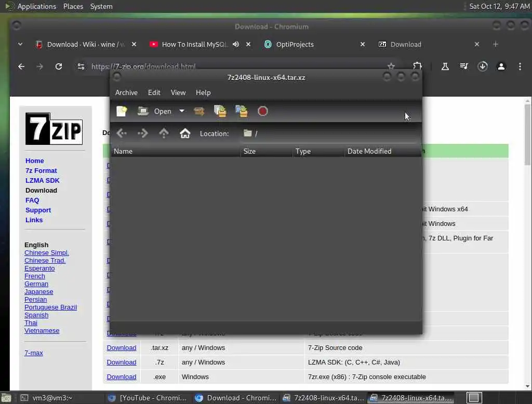Viewport: 532px width, 404px height.
Task: Open the Help menu in archive manager
Action: (203, 92)
